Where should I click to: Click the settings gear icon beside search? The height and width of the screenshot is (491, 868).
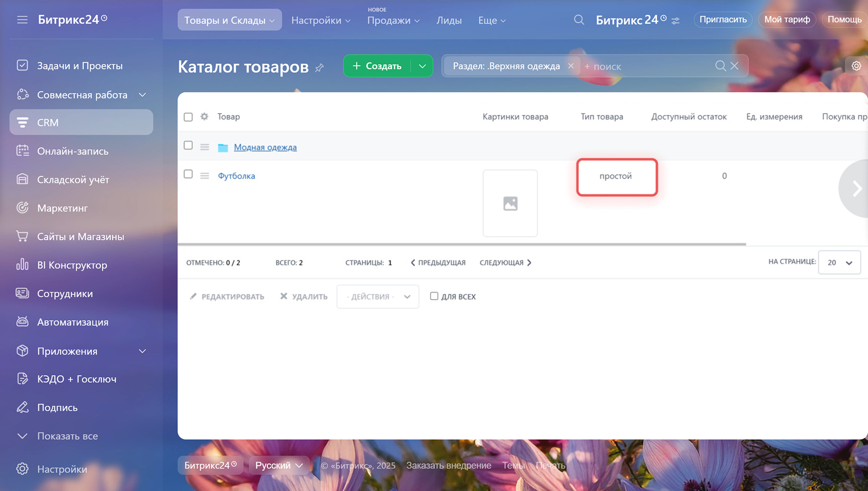pyautogui.click(x=856, y=66)
